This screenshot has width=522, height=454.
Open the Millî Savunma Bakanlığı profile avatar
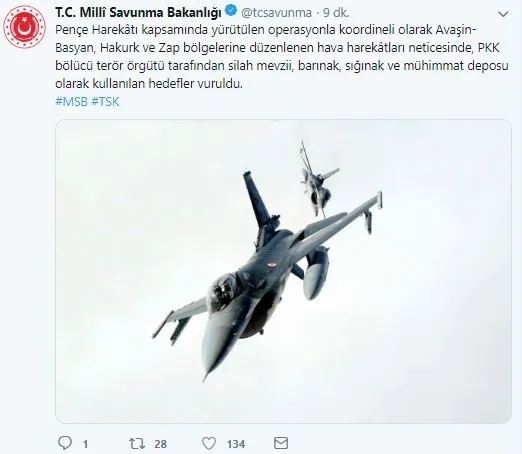24,27
